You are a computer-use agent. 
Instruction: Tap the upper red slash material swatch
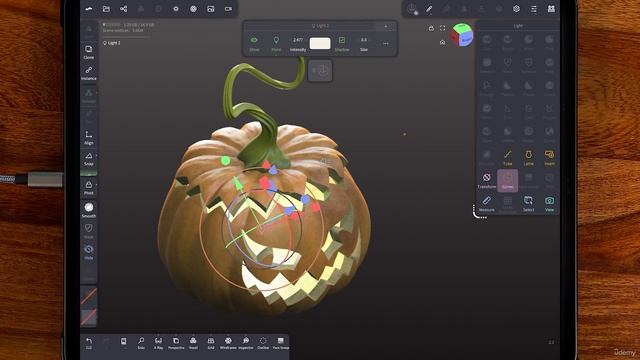pos(89,297)
